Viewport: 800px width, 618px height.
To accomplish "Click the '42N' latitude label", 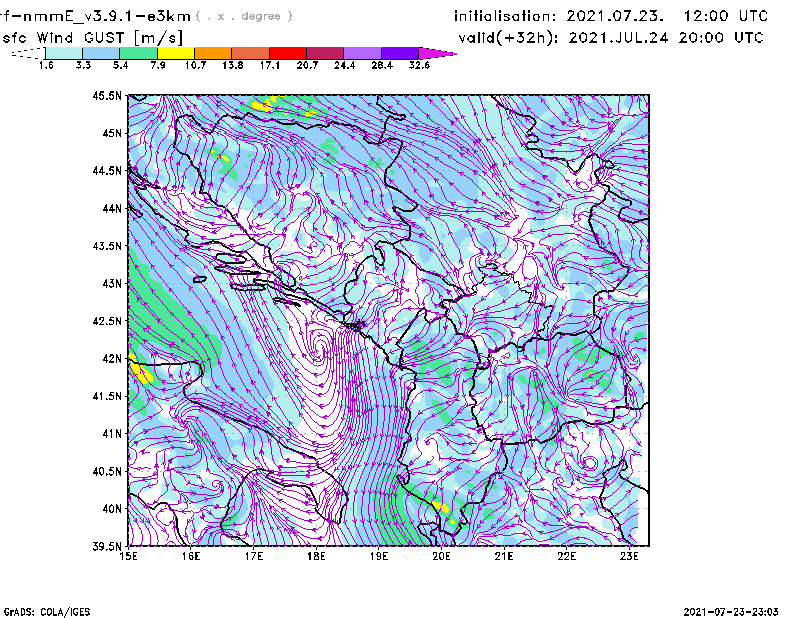I will tap(112, 359).
